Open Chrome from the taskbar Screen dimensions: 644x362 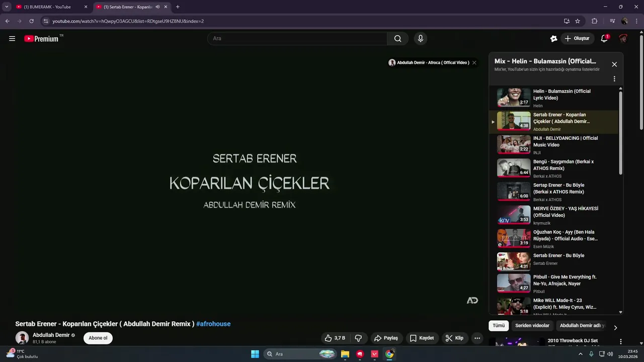(389, 354)
